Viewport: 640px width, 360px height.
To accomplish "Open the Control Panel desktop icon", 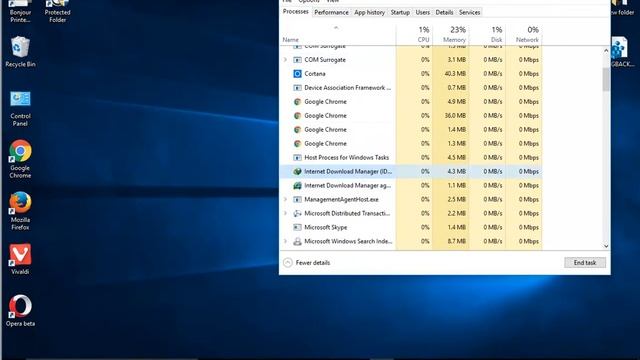I will point(20,108).
